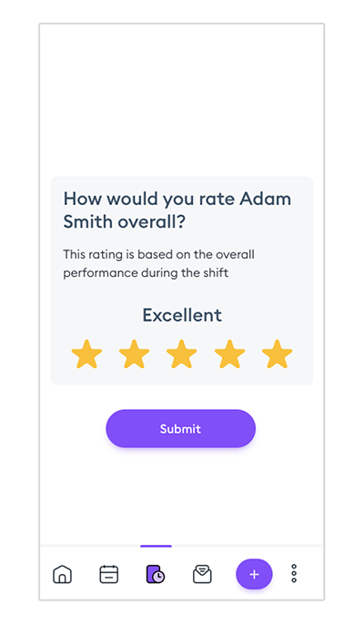Open the inbox envelope icon
This screenshot has width=364, height=625.
pos(202,574)
